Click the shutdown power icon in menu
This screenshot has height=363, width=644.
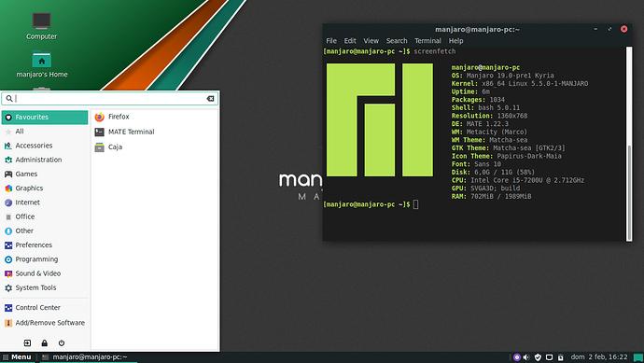62,342
